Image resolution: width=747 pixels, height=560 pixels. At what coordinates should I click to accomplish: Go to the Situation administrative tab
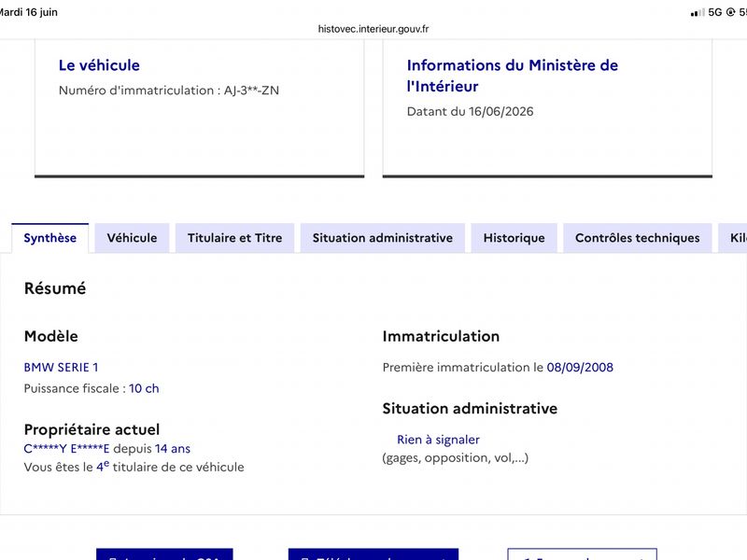(383, 238)
